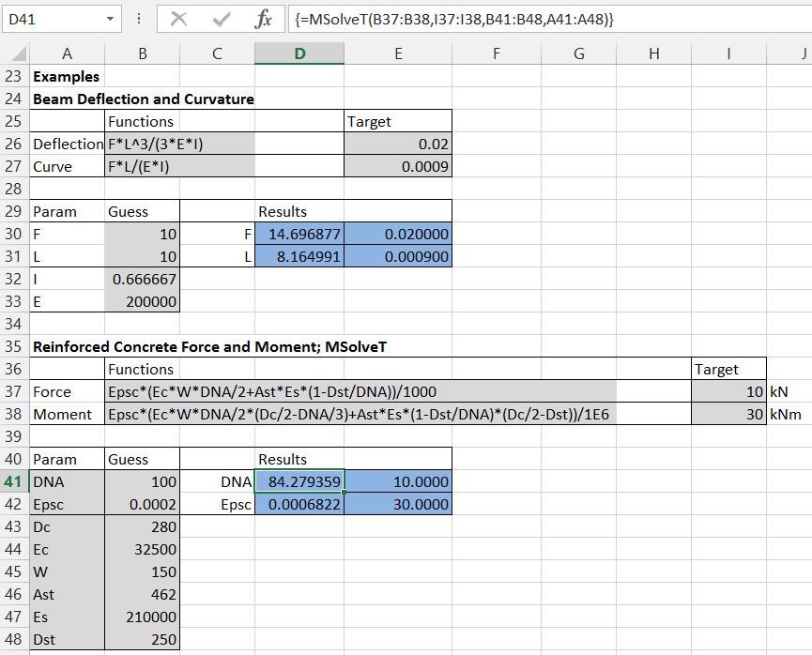Select the F result cell 14.696877

[x=299, y=235]
